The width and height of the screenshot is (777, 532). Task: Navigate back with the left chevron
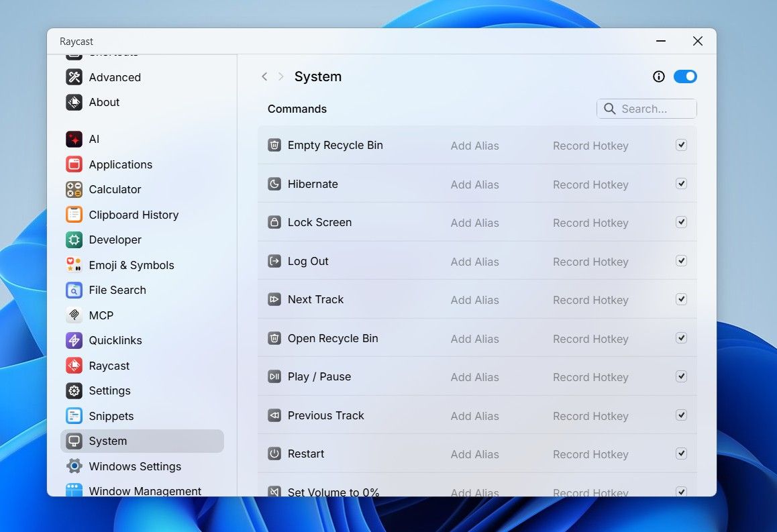(264, 76)
